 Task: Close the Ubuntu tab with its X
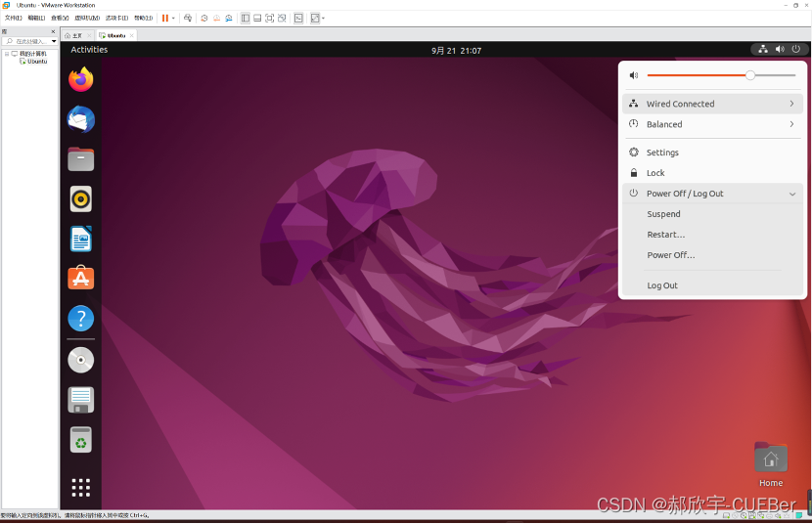[x=132, y=36]
